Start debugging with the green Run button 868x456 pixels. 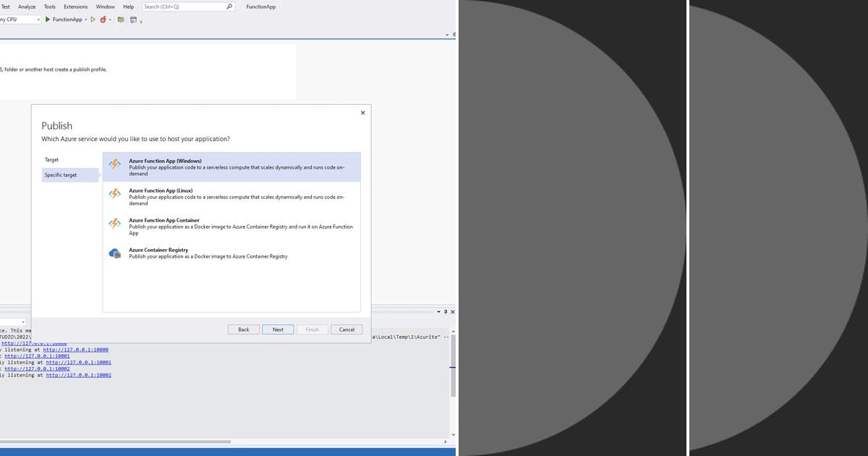click(47, 20)
